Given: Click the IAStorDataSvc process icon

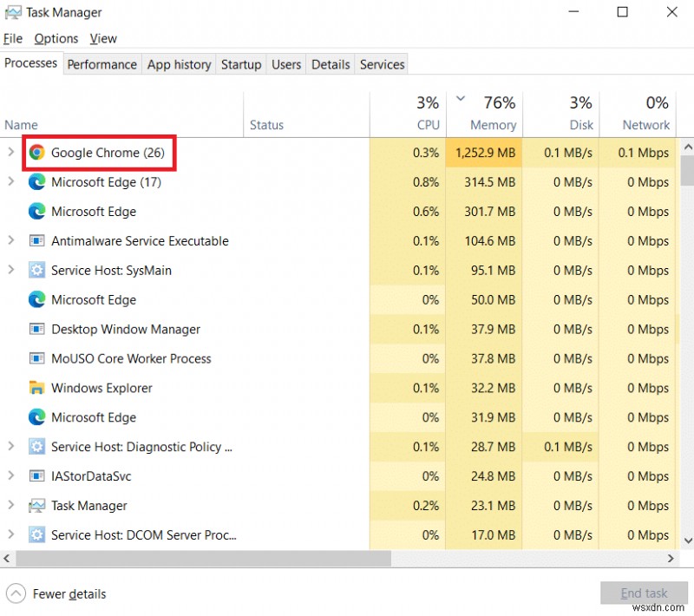Looking at the screenshot, I should click(36, 476).
